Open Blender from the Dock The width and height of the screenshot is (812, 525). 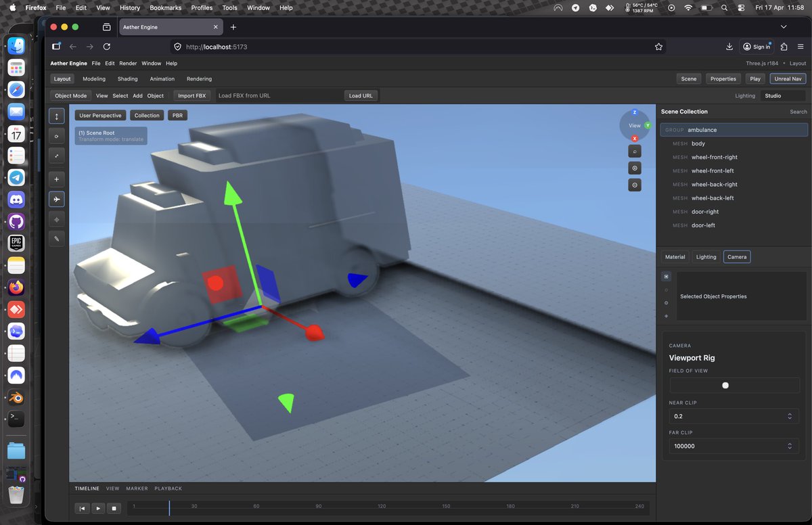[x=16, y=397]
